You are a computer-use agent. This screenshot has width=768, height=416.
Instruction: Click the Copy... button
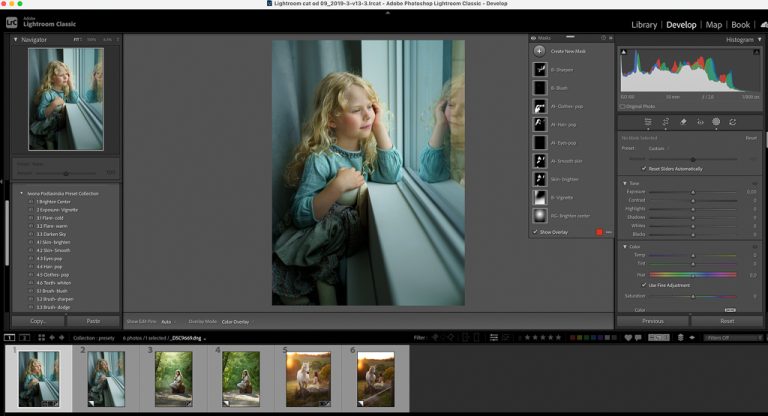point(38,321)
